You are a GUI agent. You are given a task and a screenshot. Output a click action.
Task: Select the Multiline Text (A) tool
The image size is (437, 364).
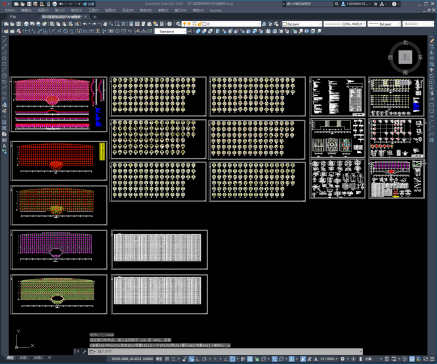click(x=4, y=146)
